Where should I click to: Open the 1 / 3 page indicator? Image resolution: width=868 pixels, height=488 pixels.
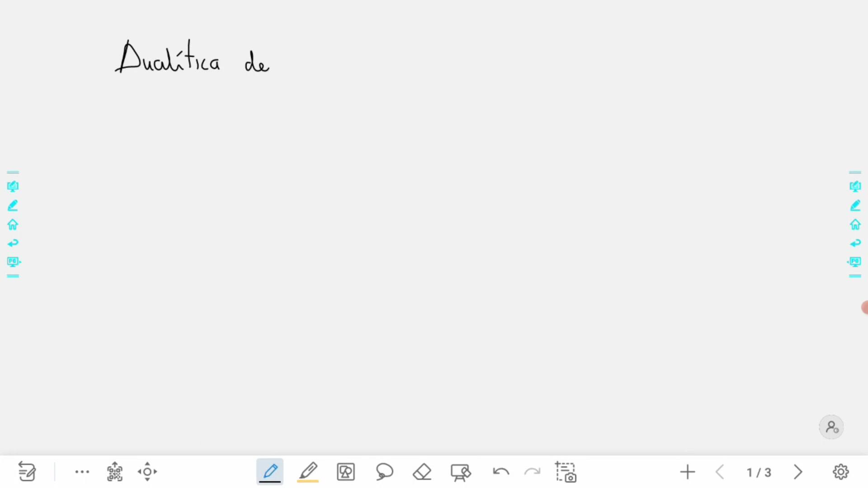(759, 473)
